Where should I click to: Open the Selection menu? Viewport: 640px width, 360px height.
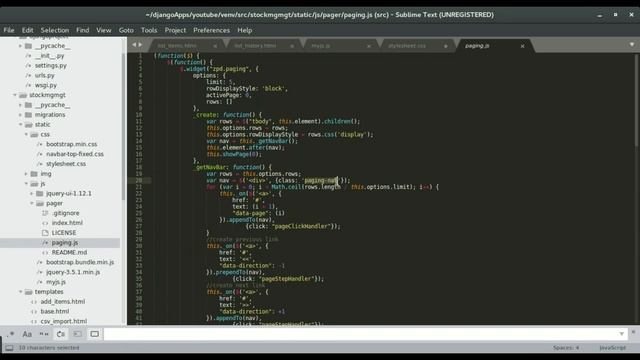55,30
